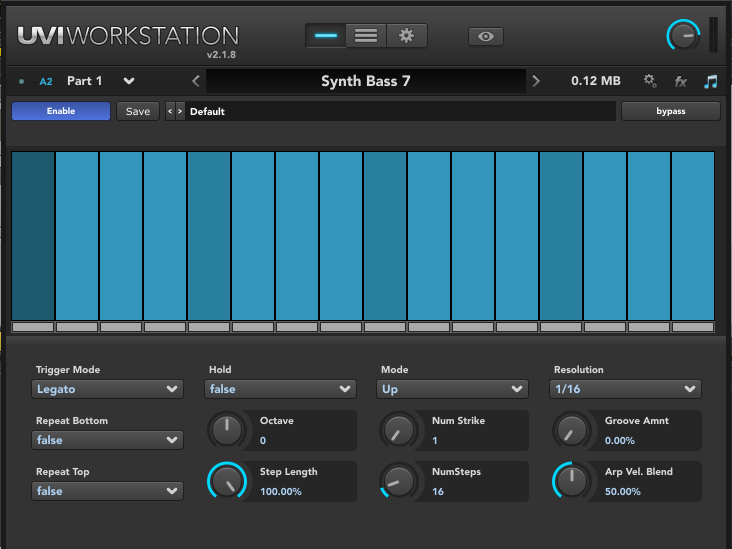Click the Num Strike value 1
The image size is (732, 549).
click(x=435, y=440)
